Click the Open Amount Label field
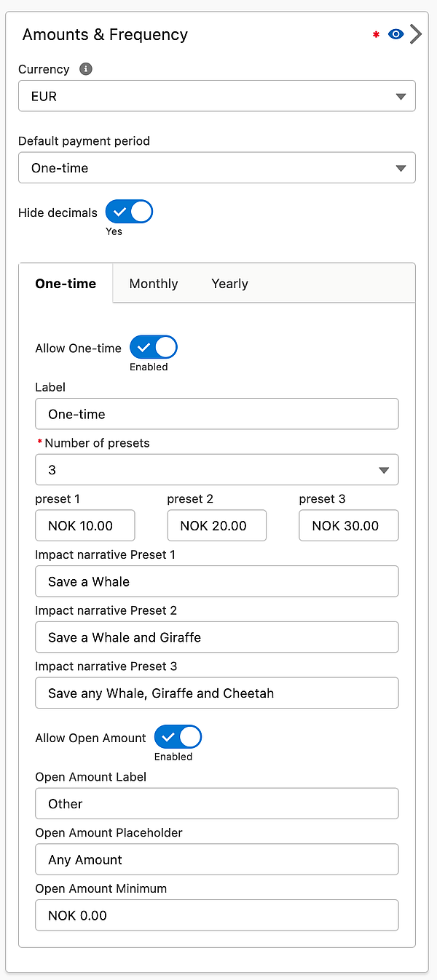This screenshot has height=980, width=437. point(217,803)
